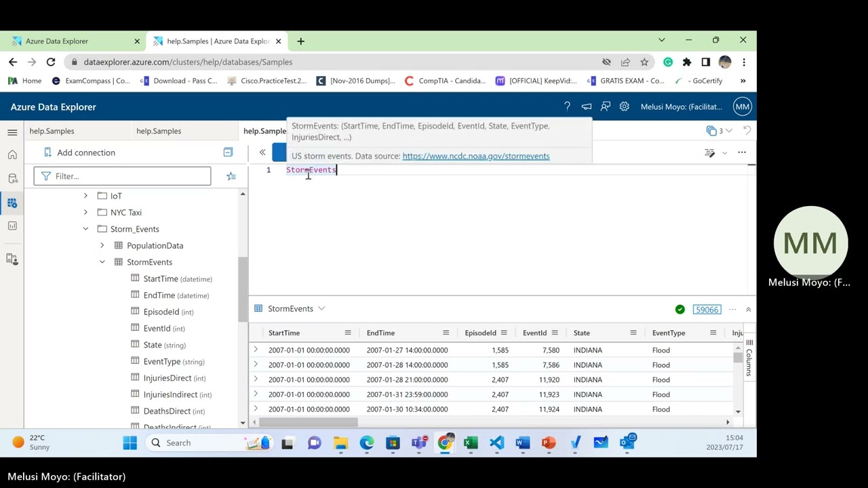The image size is (868, 488).
Task: Open the My Cluster sidebar icon
Action: coord(12,258)
